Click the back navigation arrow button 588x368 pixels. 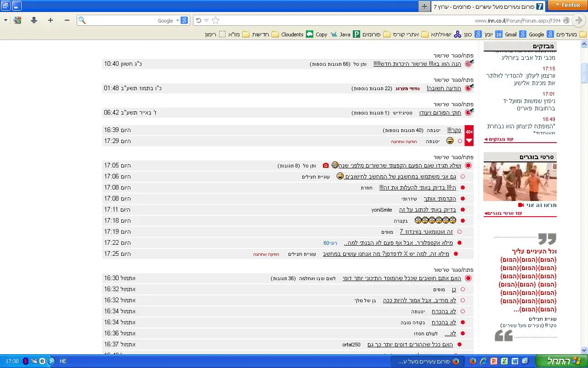pos(579,20)
